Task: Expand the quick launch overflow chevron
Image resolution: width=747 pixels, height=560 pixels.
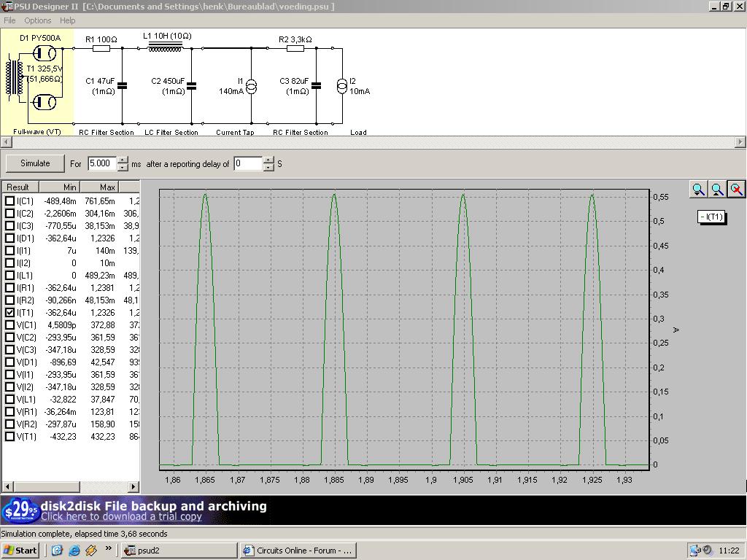Action: click(x=108, y=549)
